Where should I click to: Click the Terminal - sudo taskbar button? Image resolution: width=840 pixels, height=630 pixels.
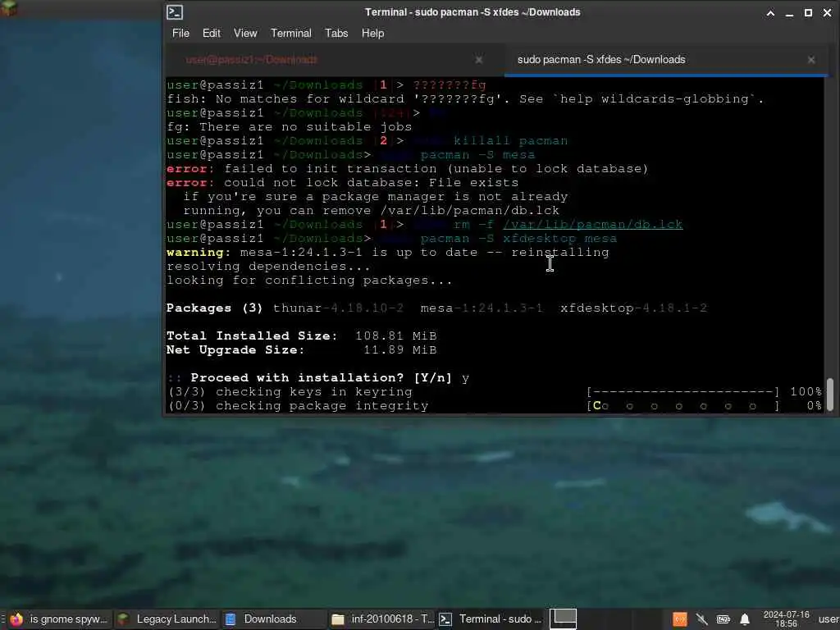491,619
